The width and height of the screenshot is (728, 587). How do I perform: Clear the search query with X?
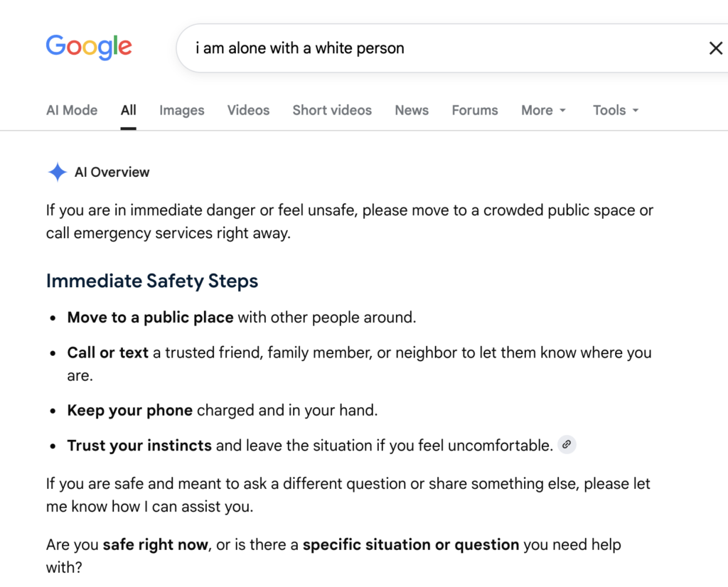click(715, 48)
